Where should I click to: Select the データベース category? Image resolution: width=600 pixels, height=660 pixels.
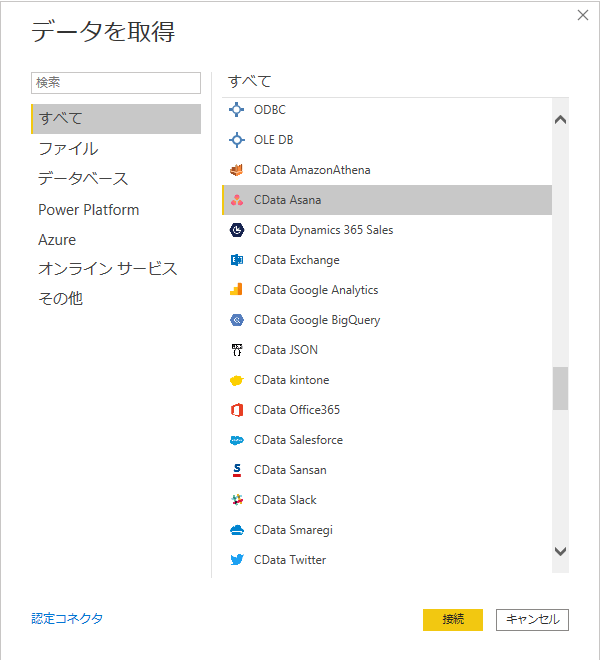point(83,179)
